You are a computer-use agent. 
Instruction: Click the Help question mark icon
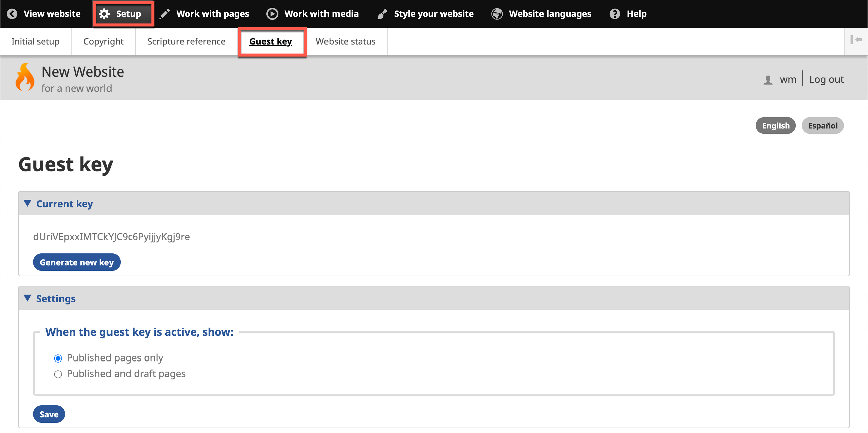coord(615,14)
